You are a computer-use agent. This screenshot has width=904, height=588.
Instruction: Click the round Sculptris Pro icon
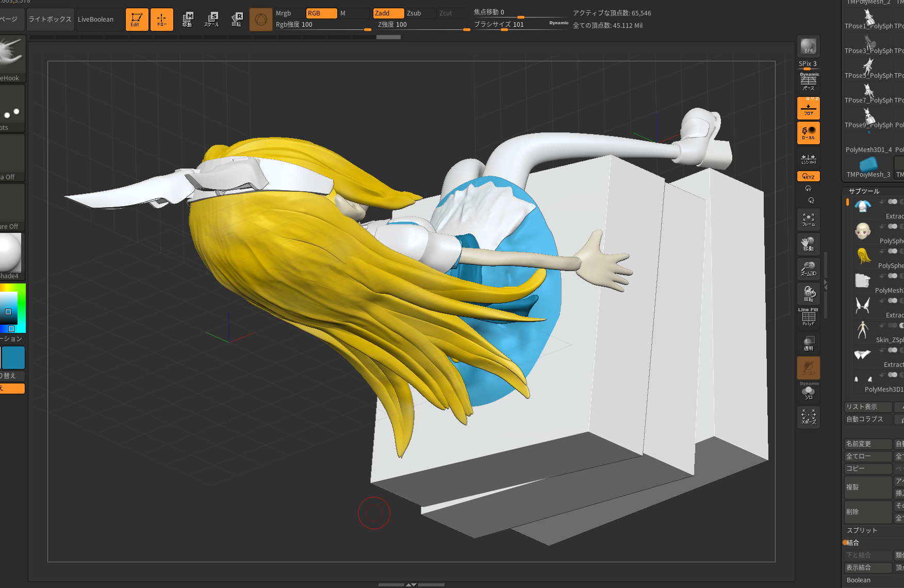[x=261, y=20]
